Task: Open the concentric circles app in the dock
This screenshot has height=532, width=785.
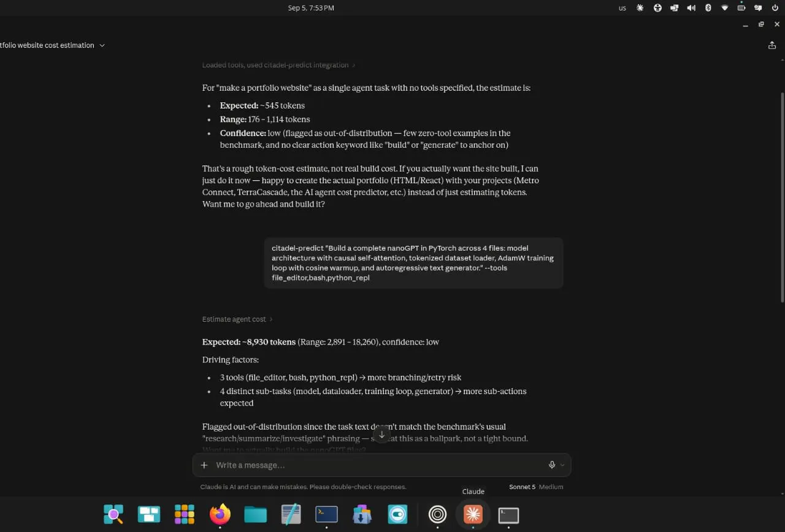Action: pyautogui.click(x=437, y=514)
